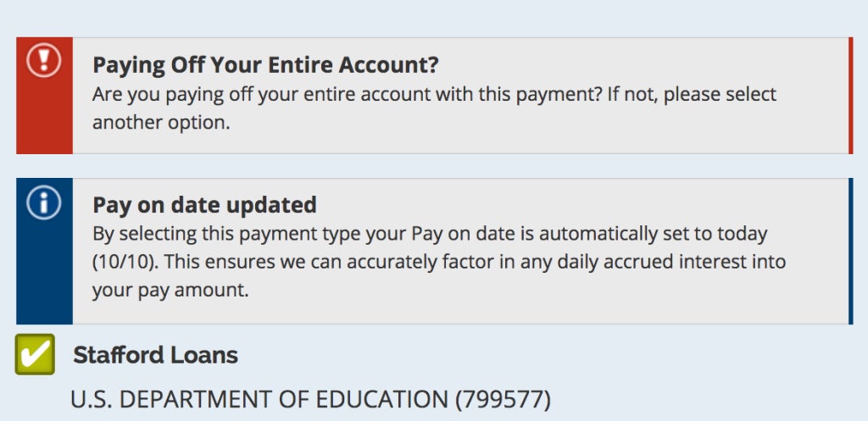
Task: Click the words 'another option.' in warning message
Action: (160, 122)
